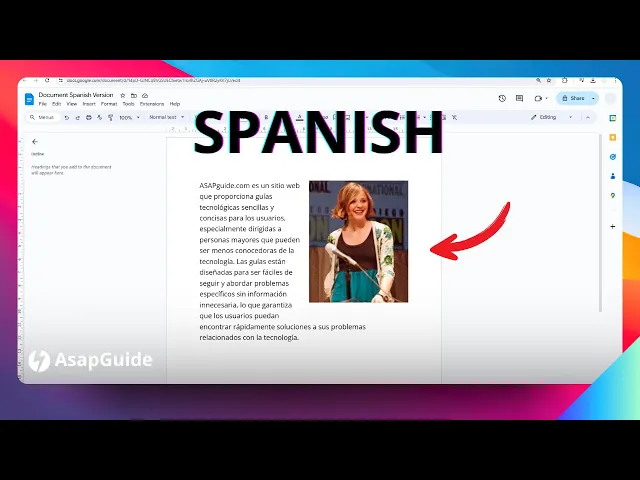Open the Help menu
Screen dimensions: 640x480
[x=175, y=104]
